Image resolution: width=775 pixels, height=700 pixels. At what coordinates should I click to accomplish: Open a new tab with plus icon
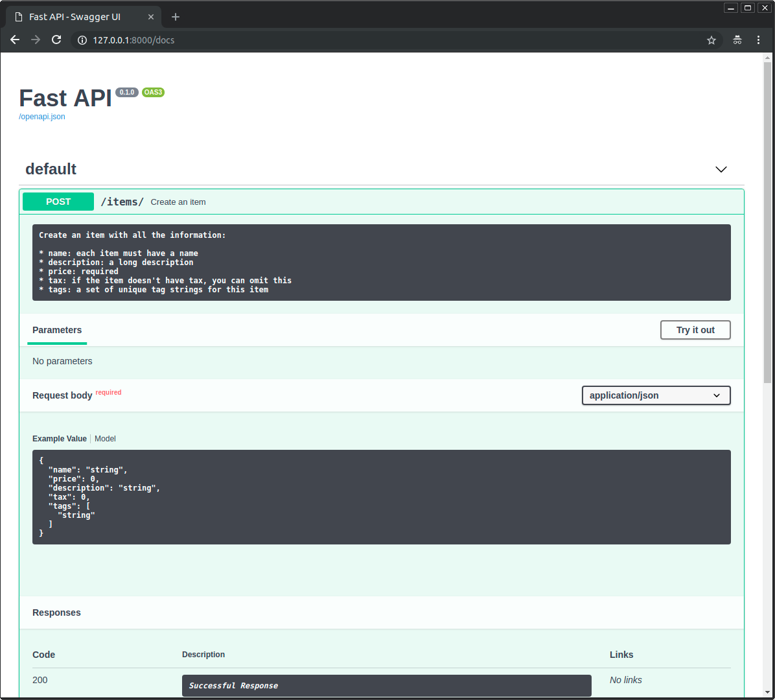pos(176,17)
